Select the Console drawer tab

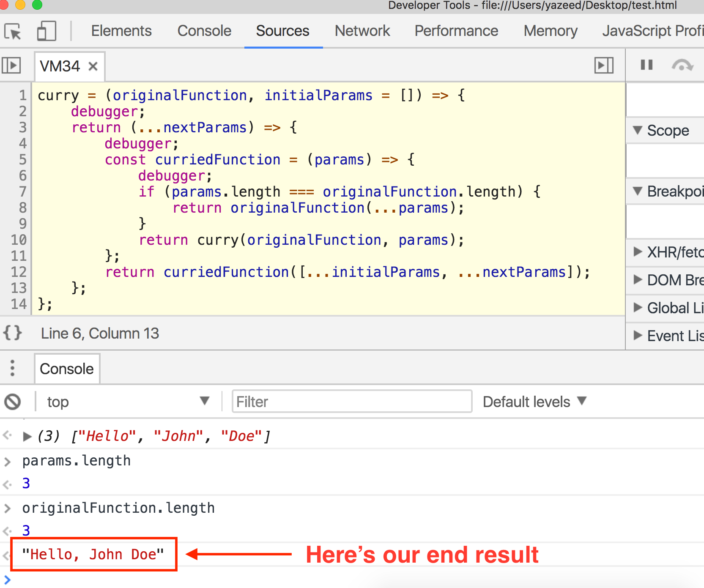tap(66, 368)
